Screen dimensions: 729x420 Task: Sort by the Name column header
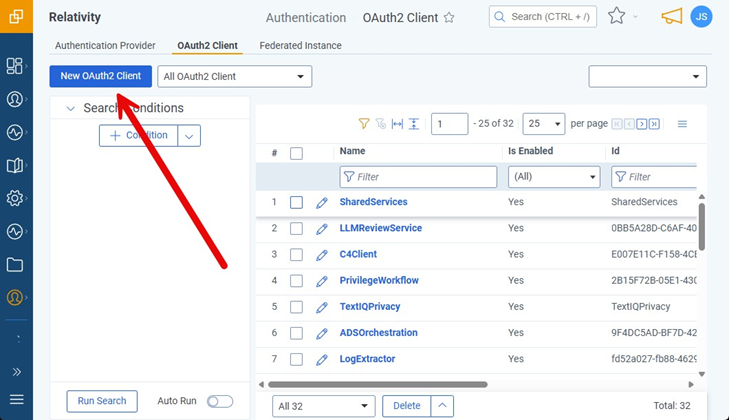(352, 151)
